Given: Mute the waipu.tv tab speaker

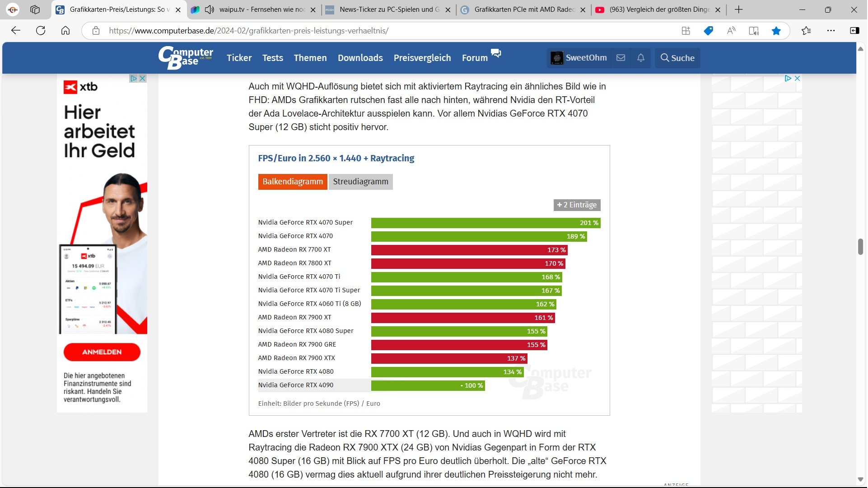Looking at the screenshot, I should (209, 9).
